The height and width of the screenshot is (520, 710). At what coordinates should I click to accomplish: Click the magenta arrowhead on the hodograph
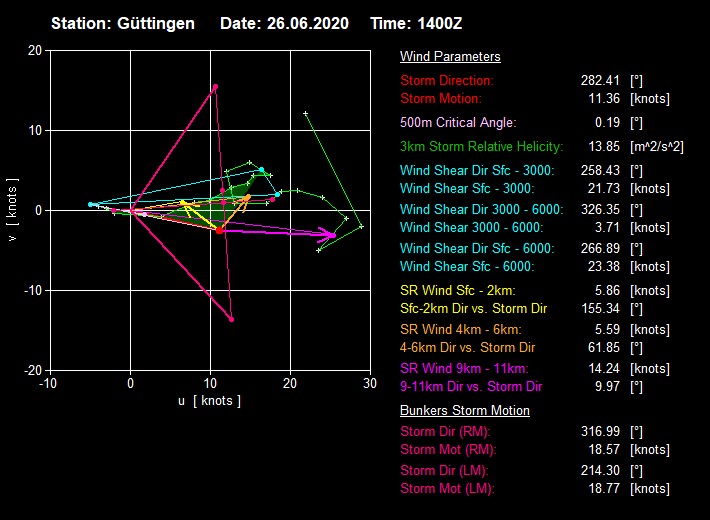tap(329, 236)
